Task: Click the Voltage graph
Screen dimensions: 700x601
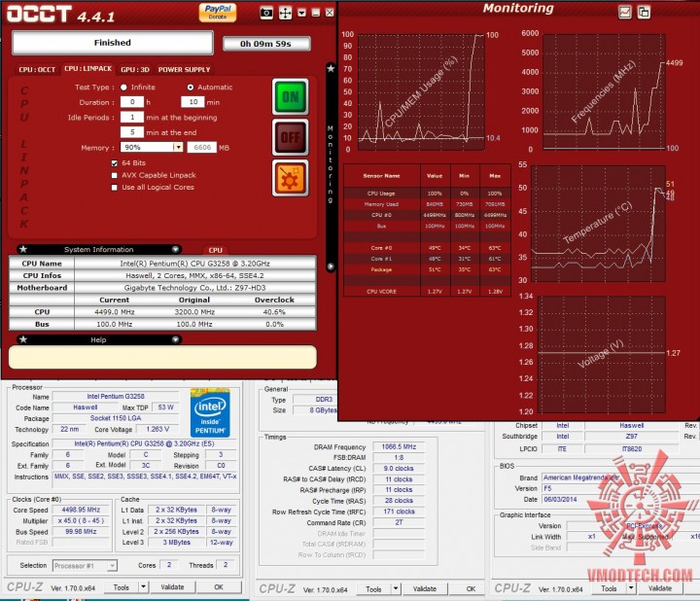Action: [x=602, y=354]
